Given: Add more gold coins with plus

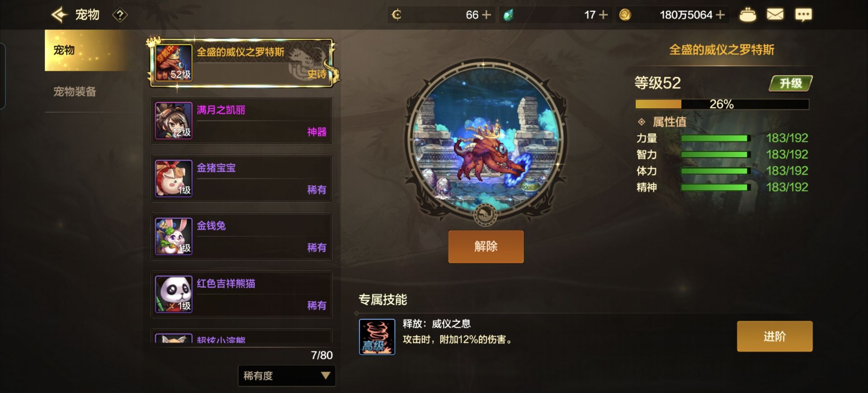Looking at the screenshot, I should tap(721, 15).
